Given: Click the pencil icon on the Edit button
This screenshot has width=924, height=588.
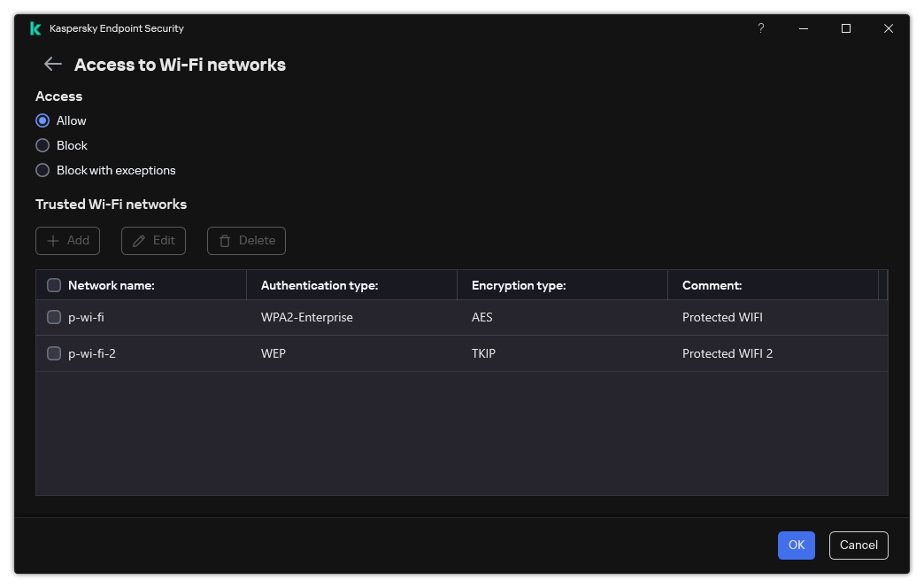Looking at the screenshot, I should pyautogui.click(x=140, y=240).
